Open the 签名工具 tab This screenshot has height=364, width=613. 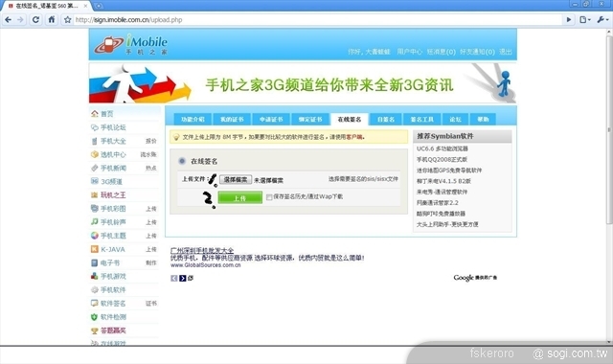[421, 119]
